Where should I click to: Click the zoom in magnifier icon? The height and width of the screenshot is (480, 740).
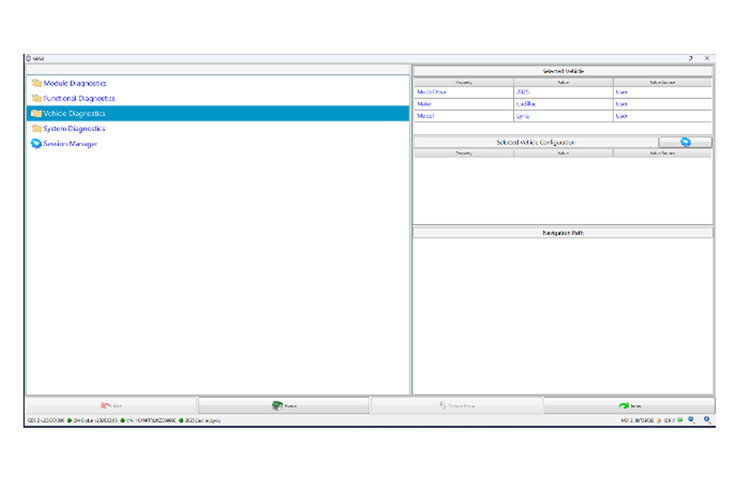click(707, 421)
